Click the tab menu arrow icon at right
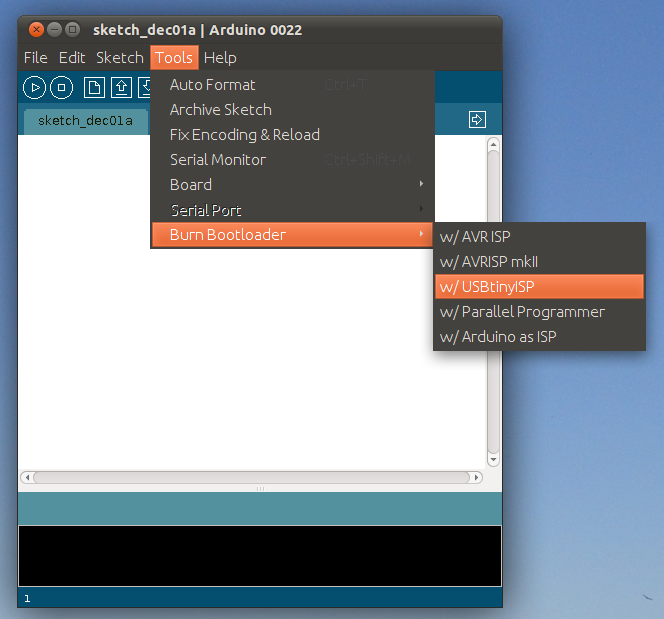Image resolution: width=664 pixels, height=619 pixels. (x=477, y=120)
